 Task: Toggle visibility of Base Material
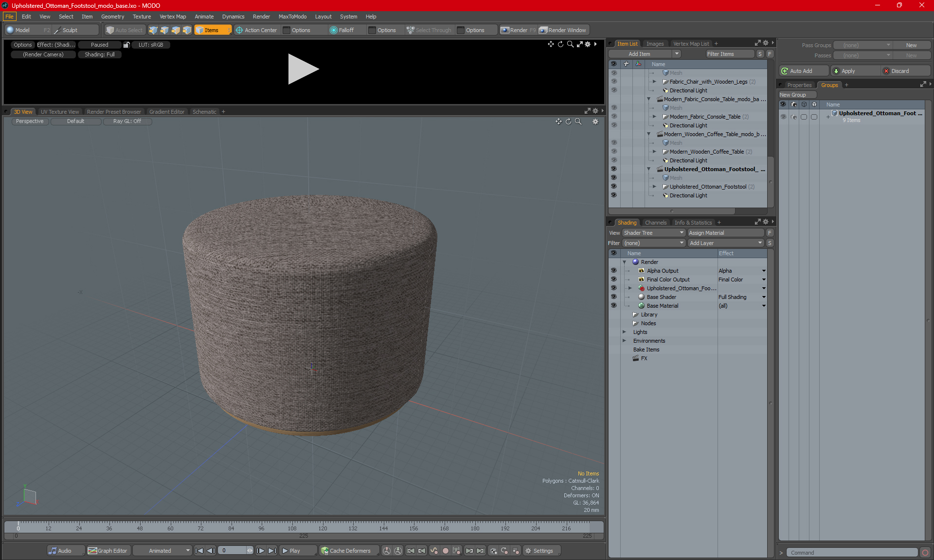(x=613, y=306)
